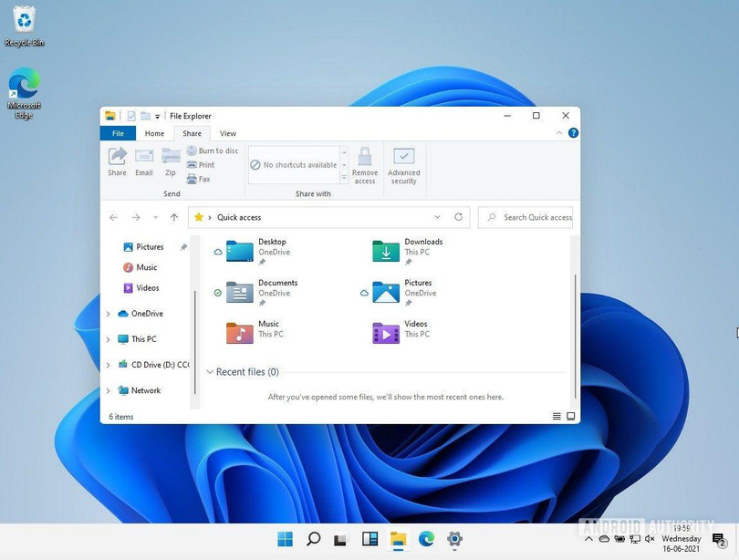Open Microsoft Edge from the taskbar
739x560 pixels.
[426, 539]
